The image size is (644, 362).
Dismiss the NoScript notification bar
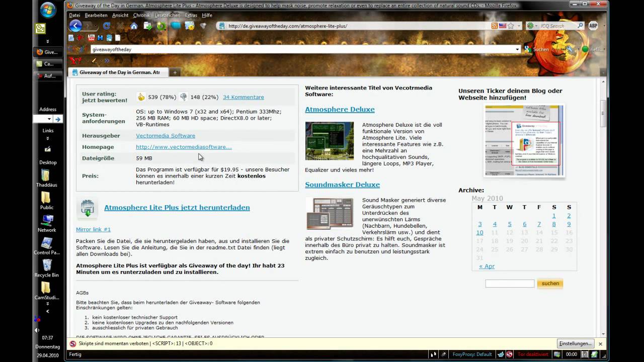coord(600,344)
